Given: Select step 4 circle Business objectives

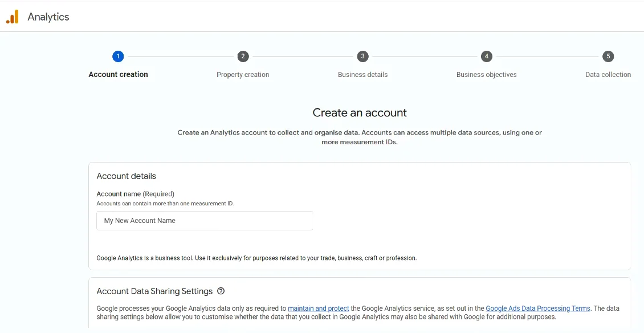Looking at the screenshot, I should click(x=486, y=56).
